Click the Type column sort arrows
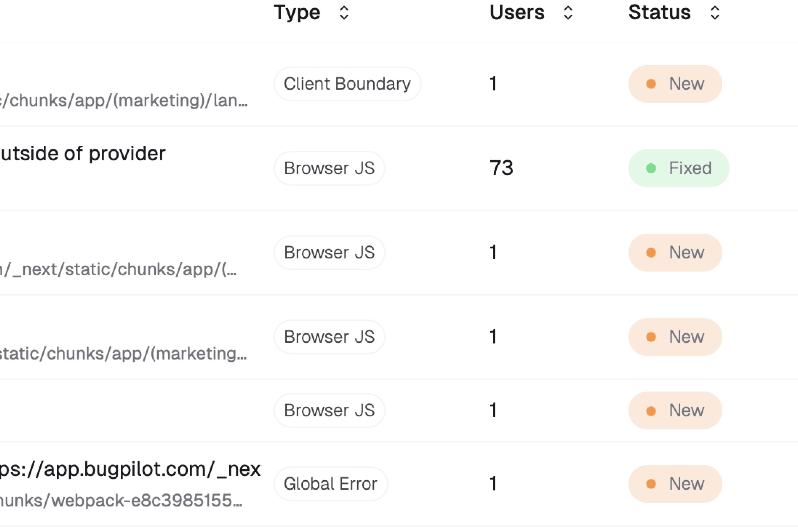 (x=344, y=13)
